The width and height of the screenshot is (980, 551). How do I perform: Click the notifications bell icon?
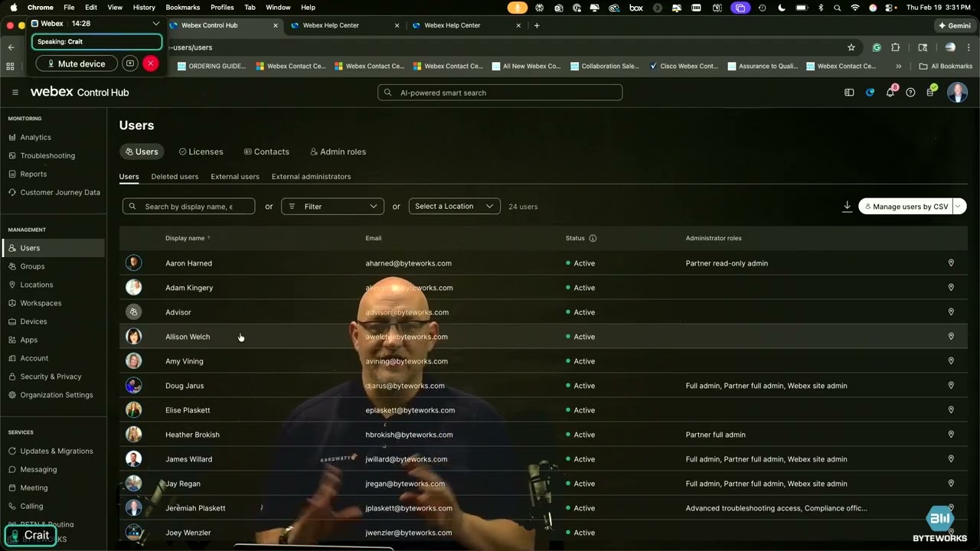890,93
